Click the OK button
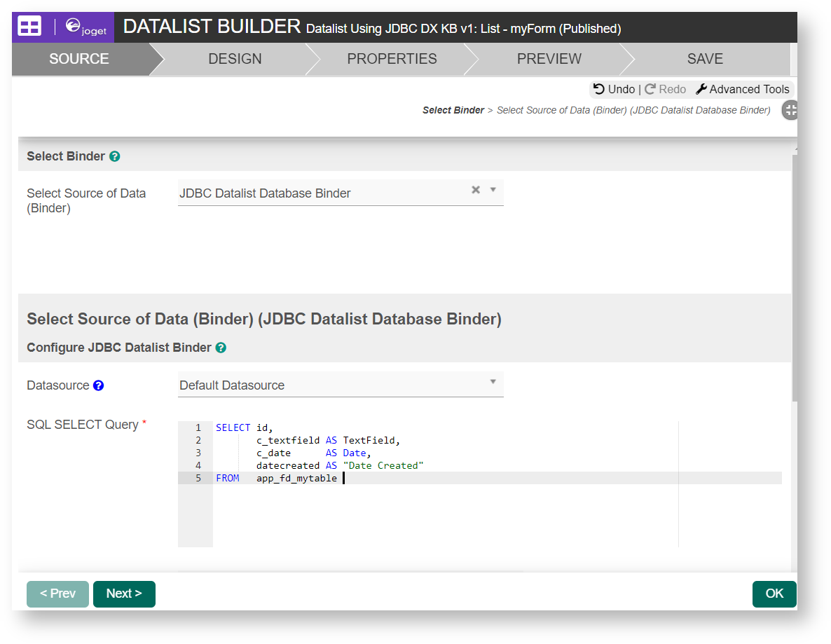The image size is (831, 644). [x=774, y=594]
